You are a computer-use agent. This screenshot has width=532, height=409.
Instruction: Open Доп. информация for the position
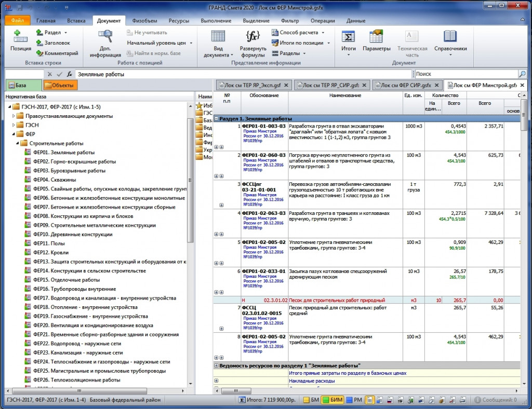105,44
